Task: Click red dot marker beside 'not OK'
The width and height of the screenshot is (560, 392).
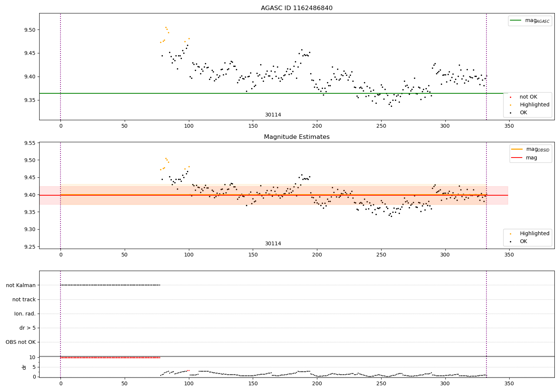Action: point(510,97)
